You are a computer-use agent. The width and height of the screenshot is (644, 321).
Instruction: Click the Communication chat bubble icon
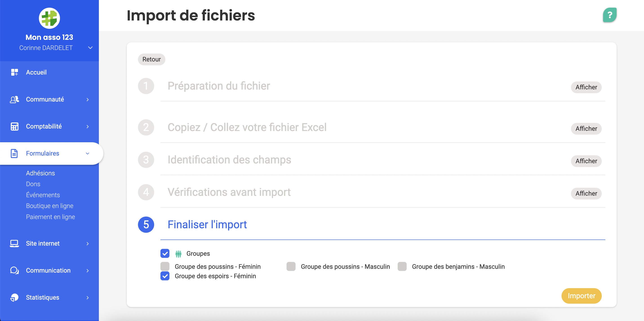point(15,270)
